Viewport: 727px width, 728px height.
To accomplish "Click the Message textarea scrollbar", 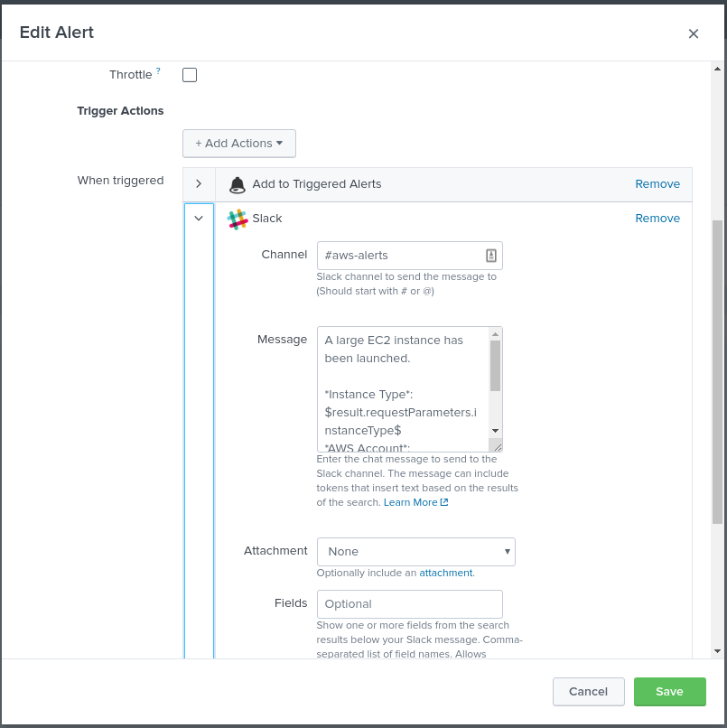I will [495, 388].
